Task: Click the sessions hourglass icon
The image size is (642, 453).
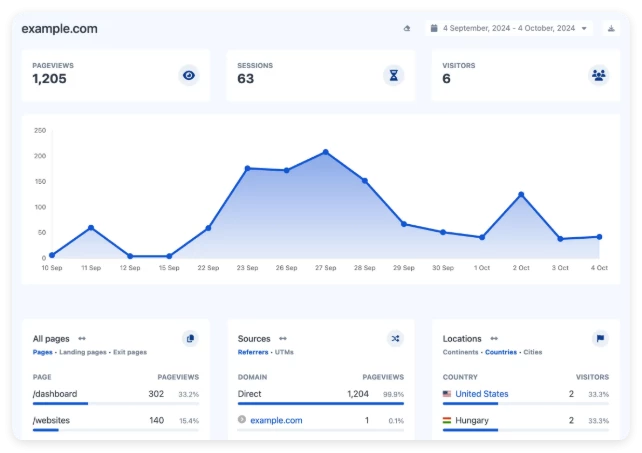Action: point(394,75)
